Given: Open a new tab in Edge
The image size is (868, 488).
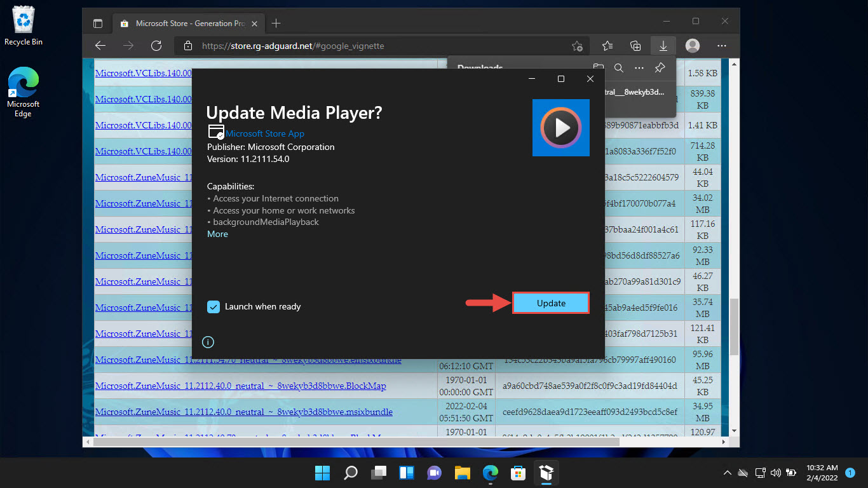Looking at the screenshot, I should click(x=276, y=24).
